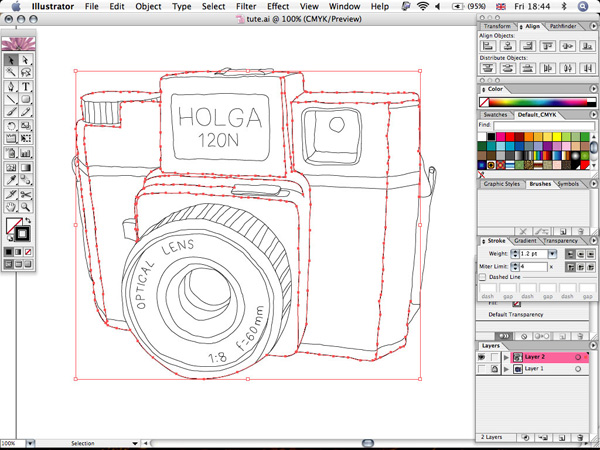600x450 pixels.
Task: Select the Zoom tool
Action: click(x=25, y=207)
